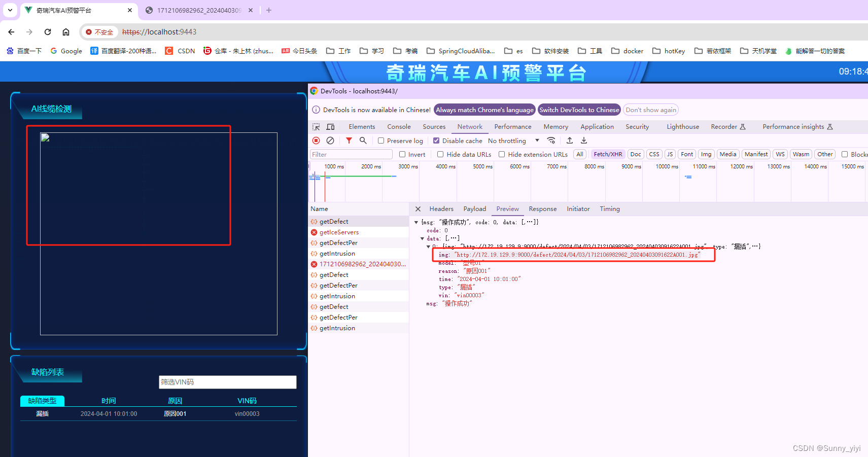Click Don't show again button
The height and width of the screenshot is (457, 868).
pos(651,110)
